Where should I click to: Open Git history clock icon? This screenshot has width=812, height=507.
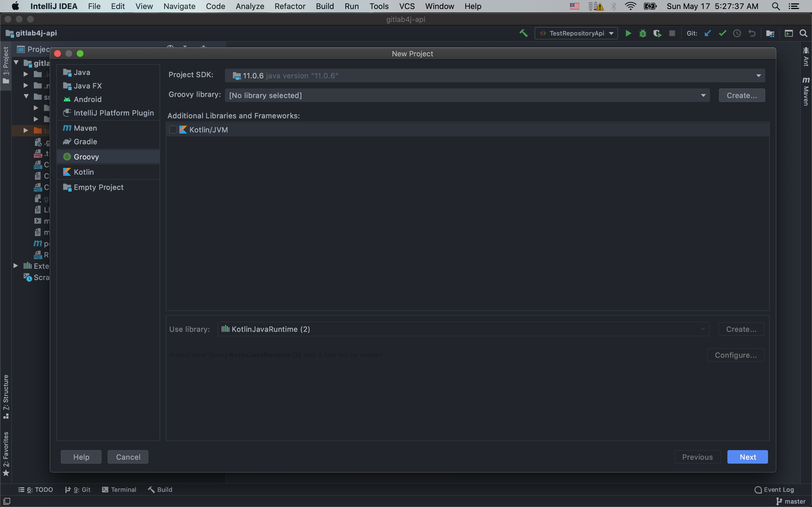click(x=737, y=33)
